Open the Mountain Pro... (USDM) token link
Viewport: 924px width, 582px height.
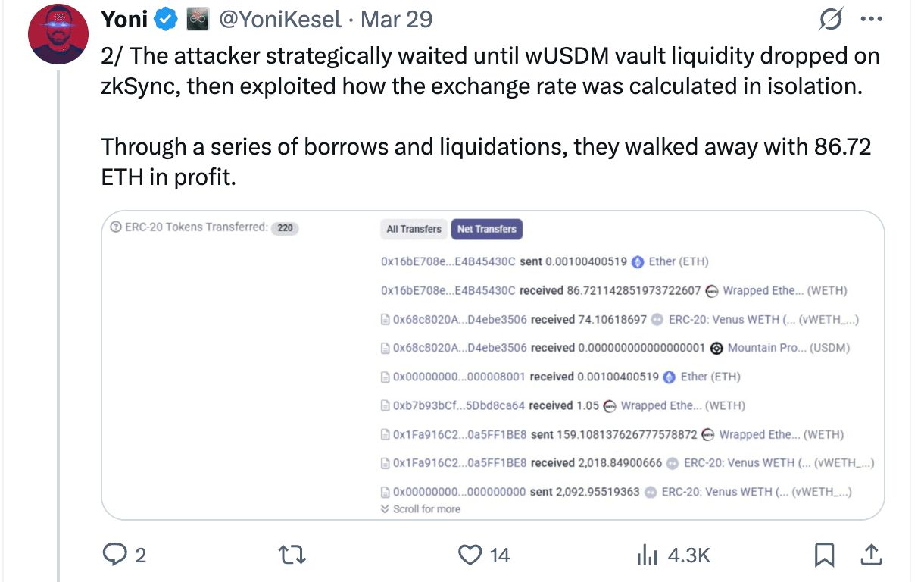[788, 348]
